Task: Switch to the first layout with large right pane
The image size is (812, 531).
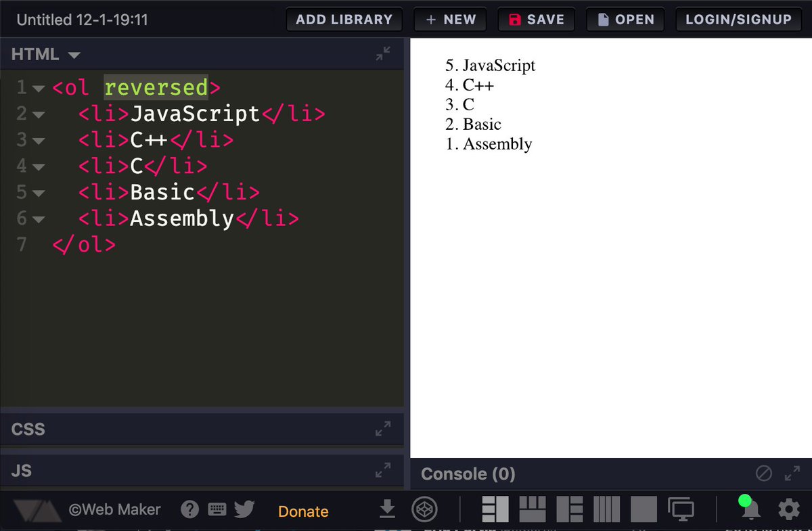Action: (x=495, y=509)
